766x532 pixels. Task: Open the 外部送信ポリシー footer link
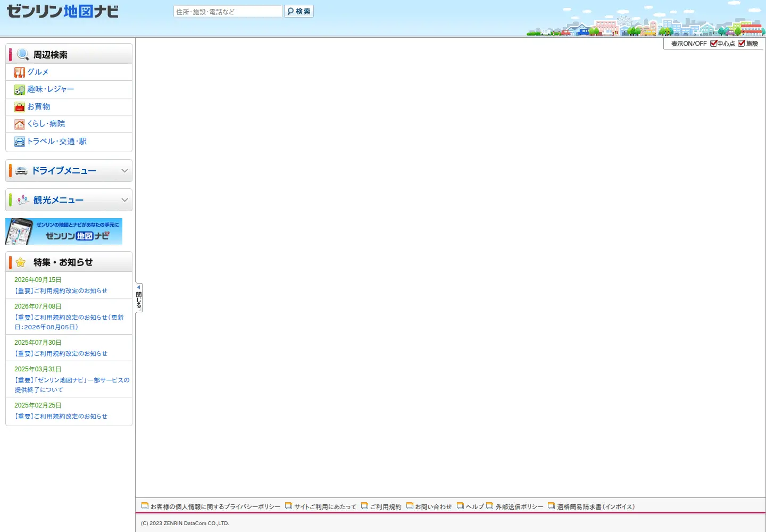(x=519, y=507)
